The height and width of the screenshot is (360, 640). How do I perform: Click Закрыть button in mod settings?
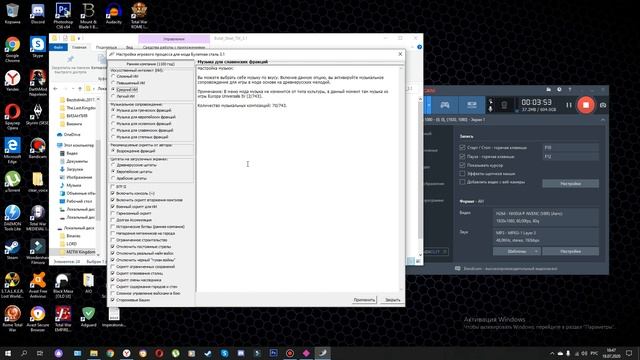pos(393,300)
